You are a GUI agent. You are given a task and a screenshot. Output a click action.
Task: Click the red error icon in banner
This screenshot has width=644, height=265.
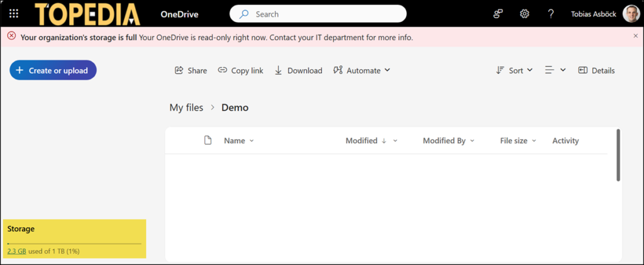12,36
